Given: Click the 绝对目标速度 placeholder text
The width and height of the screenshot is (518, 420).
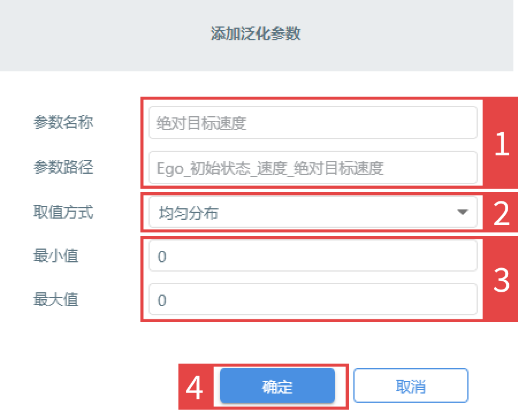Looking at the screenshot, I should click(x=201, y=123).
